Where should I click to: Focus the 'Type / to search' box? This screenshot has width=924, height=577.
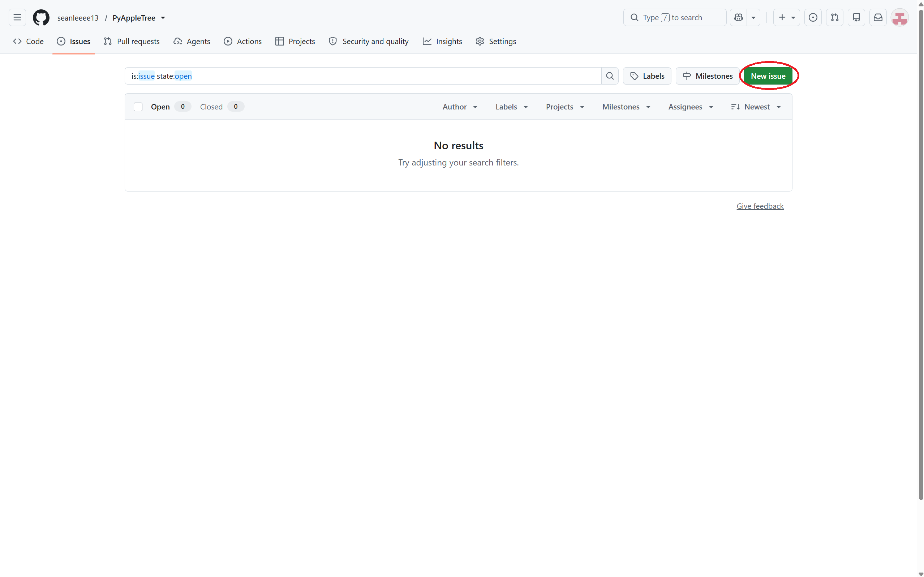[674, 18]
